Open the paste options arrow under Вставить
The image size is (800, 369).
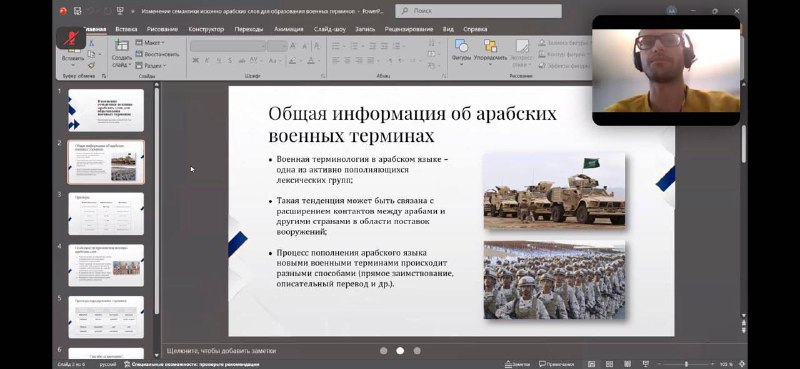(x=73, y=66)
